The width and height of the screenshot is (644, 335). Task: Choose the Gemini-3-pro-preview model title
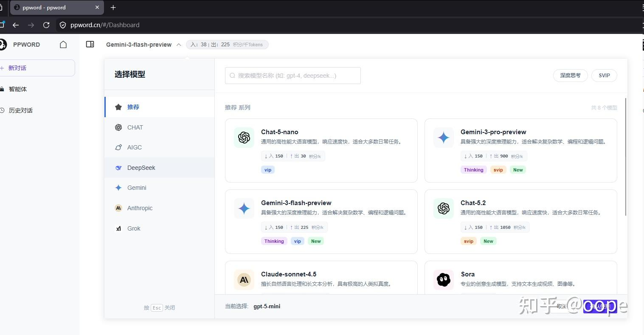(493, 132)
